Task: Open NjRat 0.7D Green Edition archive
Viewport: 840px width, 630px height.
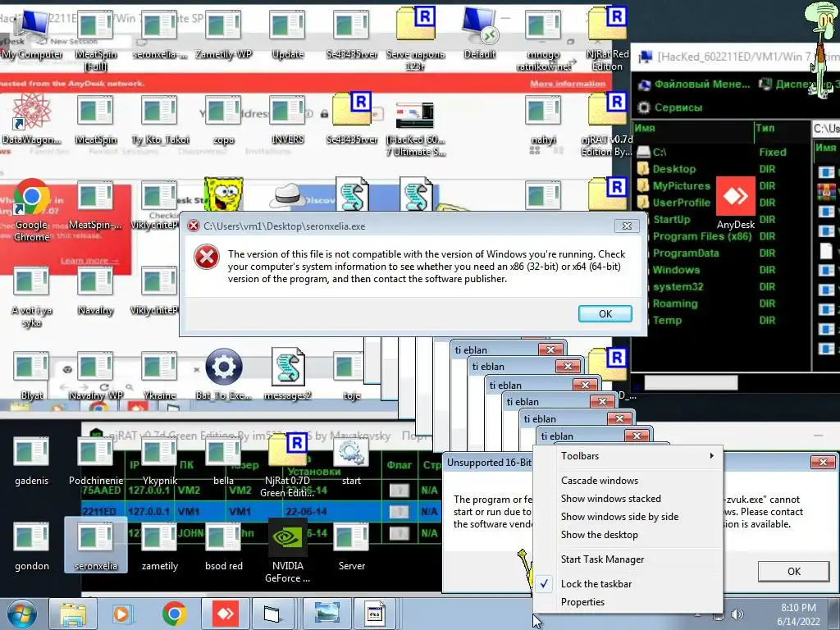Action: click(288, 466)
